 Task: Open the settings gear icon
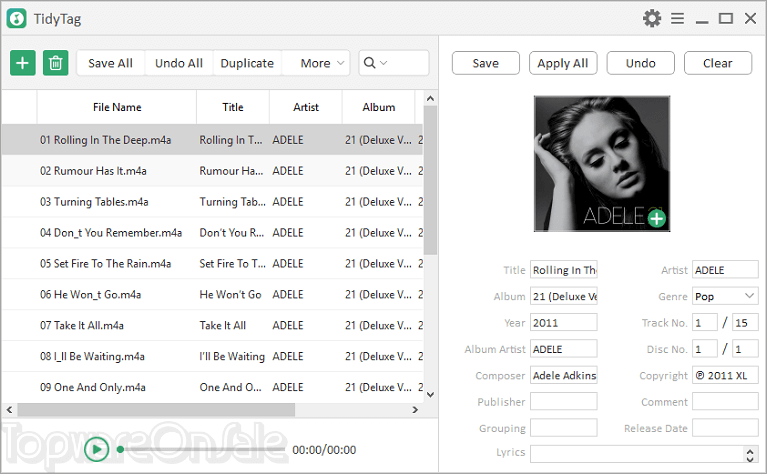click(652, 19)
